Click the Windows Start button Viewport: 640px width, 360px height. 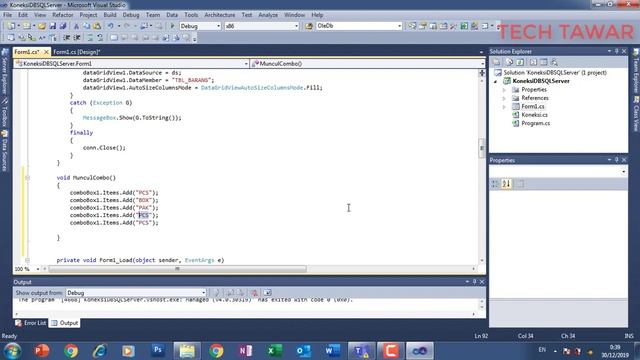12,351
